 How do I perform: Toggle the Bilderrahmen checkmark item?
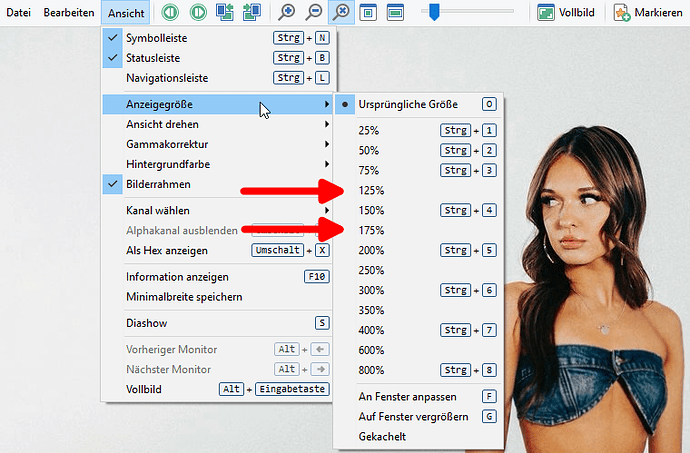(217, 184)
